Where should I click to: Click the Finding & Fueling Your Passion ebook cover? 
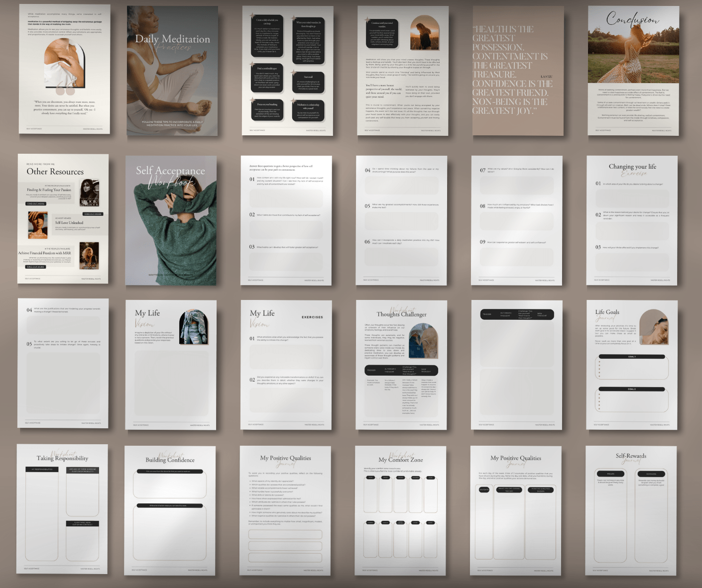pos(90,193)
